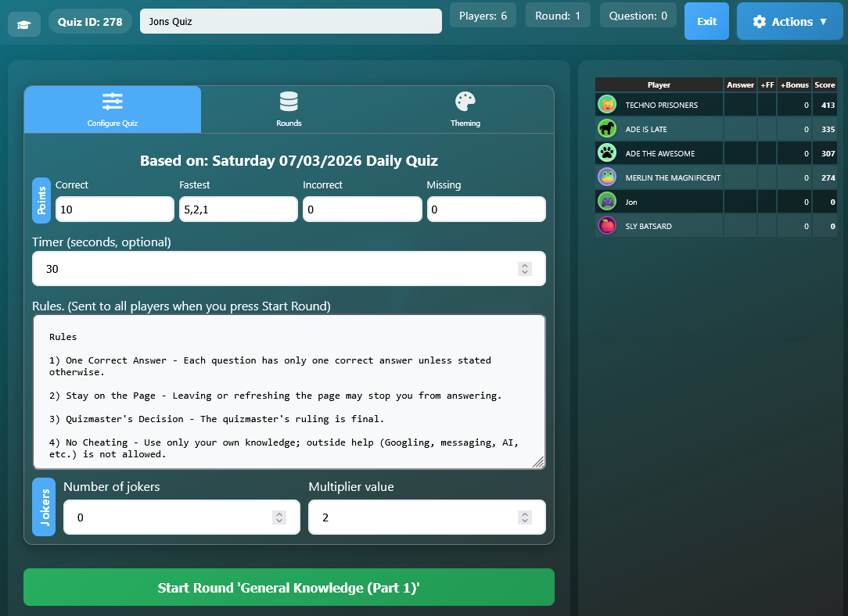
Task: Click the gear icon inside the Actions button
Action: pos(760,21)
